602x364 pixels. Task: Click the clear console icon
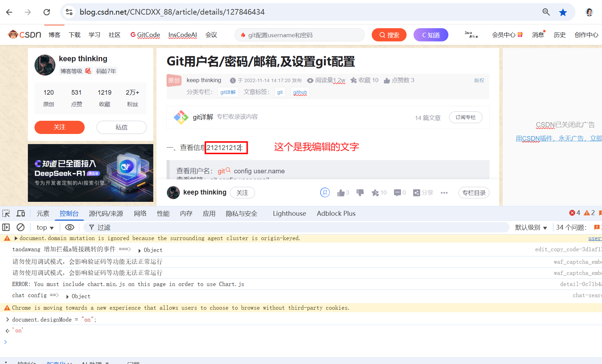pos(21,227)
